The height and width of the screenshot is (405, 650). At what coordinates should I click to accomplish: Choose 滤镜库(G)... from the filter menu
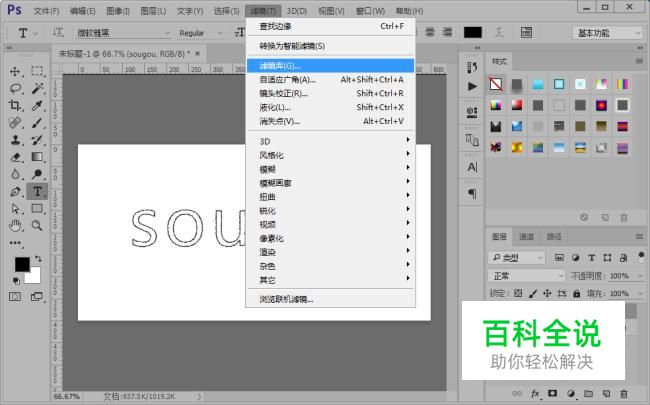click(x=331, y=65)
